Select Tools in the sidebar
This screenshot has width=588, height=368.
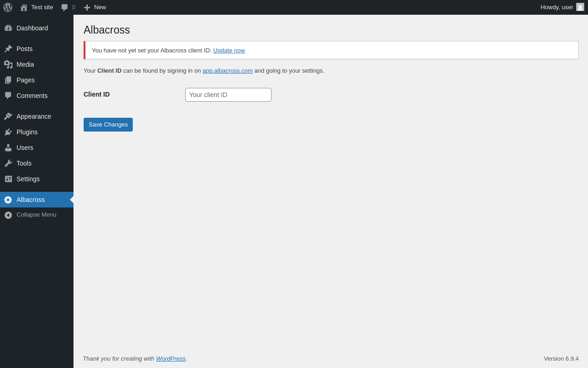coord(37,163)
